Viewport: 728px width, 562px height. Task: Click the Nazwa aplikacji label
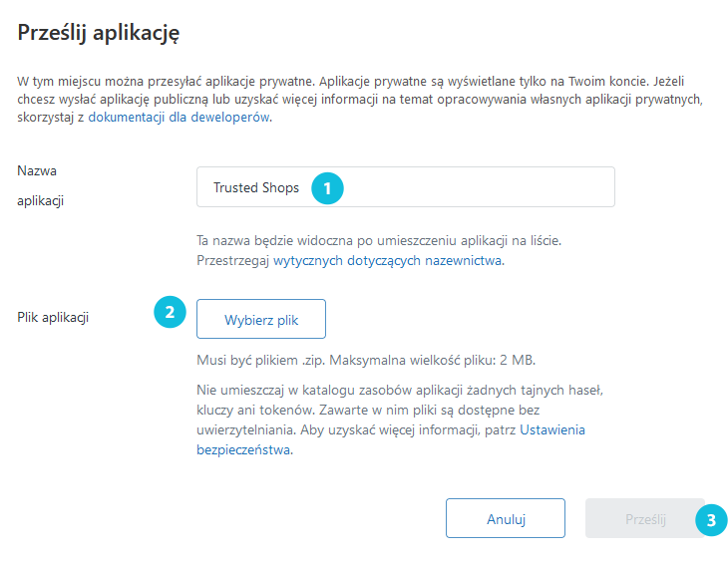41,185
